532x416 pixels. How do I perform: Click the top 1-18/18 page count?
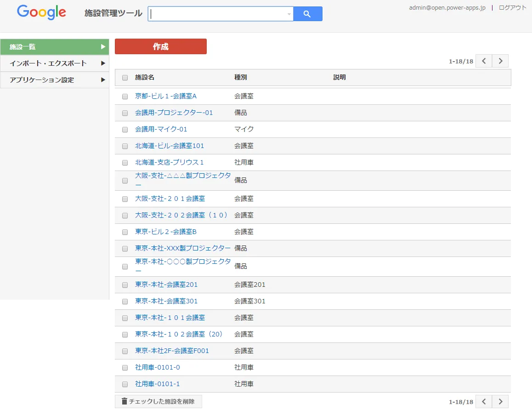[x=461, y=62]
